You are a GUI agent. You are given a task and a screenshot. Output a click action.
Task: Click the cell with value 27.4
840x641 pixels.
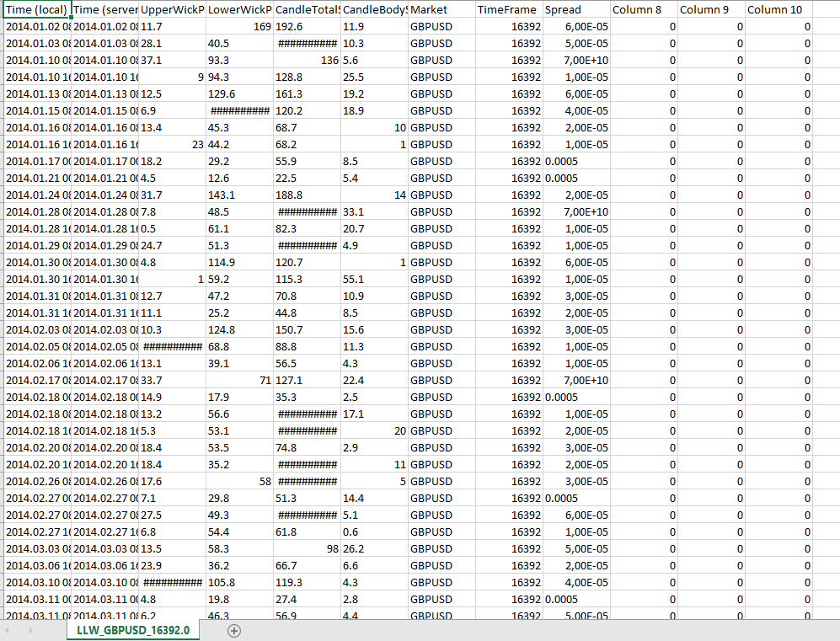point(308,600)
